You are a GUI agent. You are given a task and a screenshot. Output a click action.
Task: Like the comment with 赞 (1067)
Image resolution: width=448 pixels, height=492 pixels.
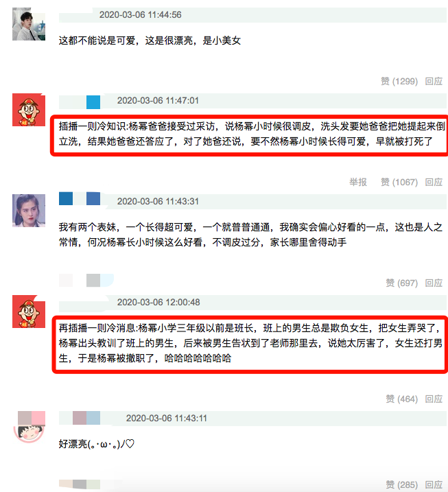click(x=399, y=182)
